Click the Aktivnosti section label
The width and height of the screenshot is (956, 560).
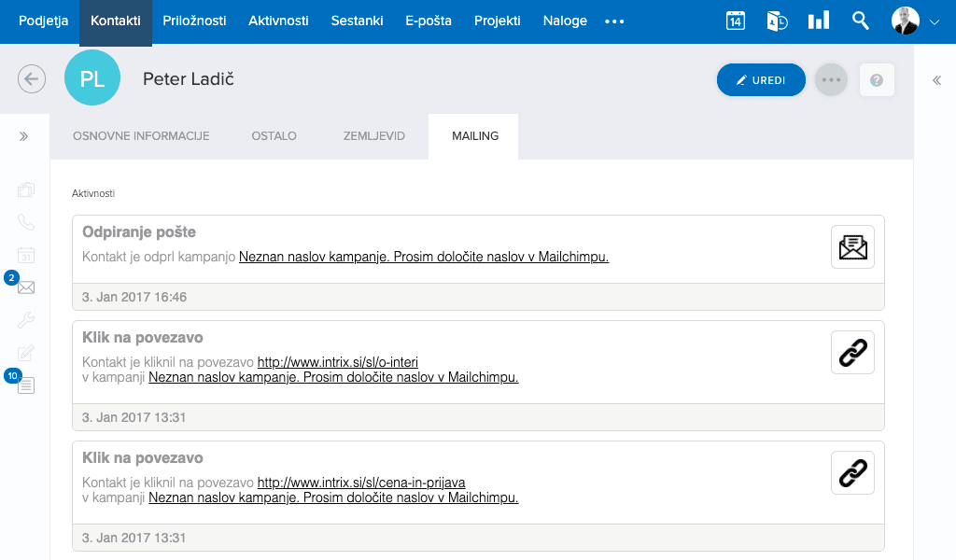(x=93, y=193)
